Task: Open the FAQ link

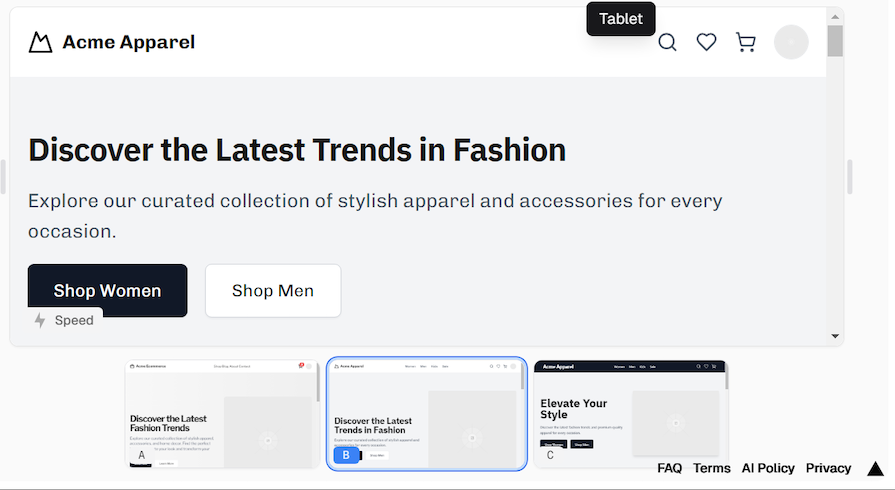Action: coord(669,468)
